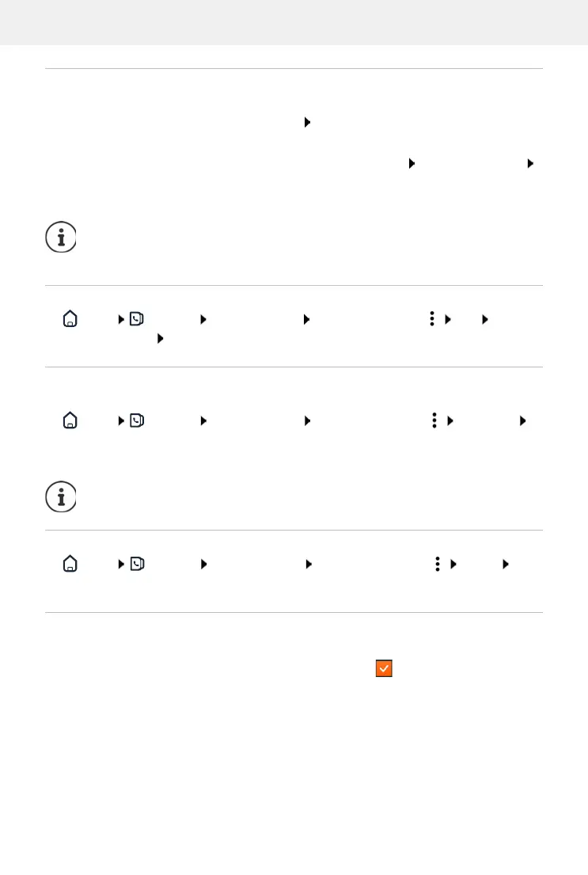
Task: Click the home icon in the middle navigation row
Action: (70, 420)
